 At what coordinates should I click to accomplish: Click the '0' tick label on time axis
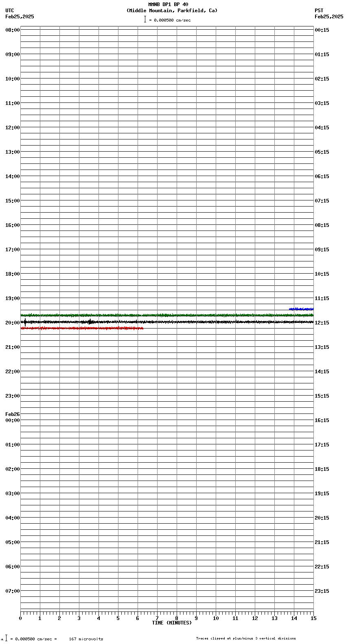[x=20, y=618]
